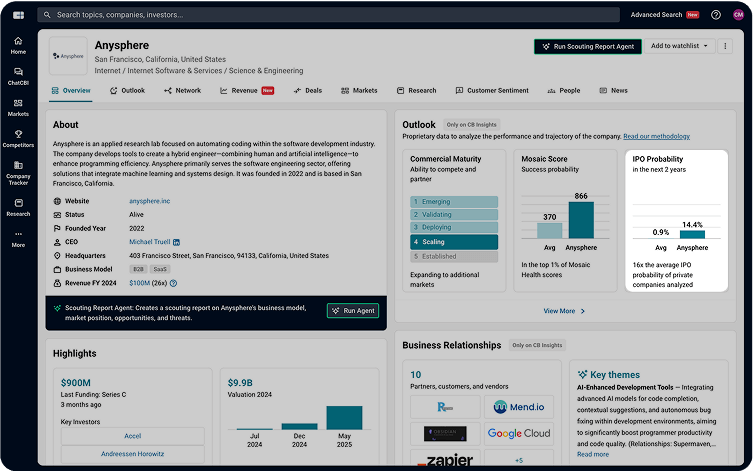Viewport: 753px width, 471px height.
Task: Open the anysphere.inc website link
Action: tap(149, 201)
